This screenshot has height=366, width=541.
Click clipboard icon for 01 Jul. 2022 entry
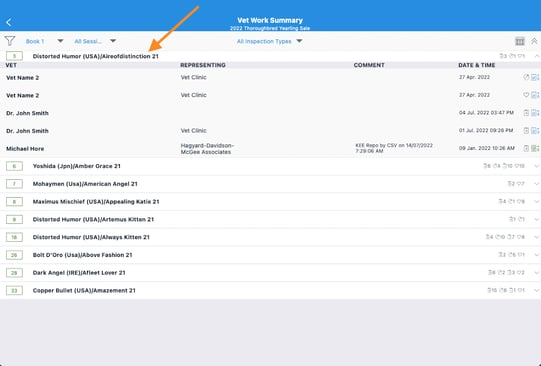pos(526,130)
